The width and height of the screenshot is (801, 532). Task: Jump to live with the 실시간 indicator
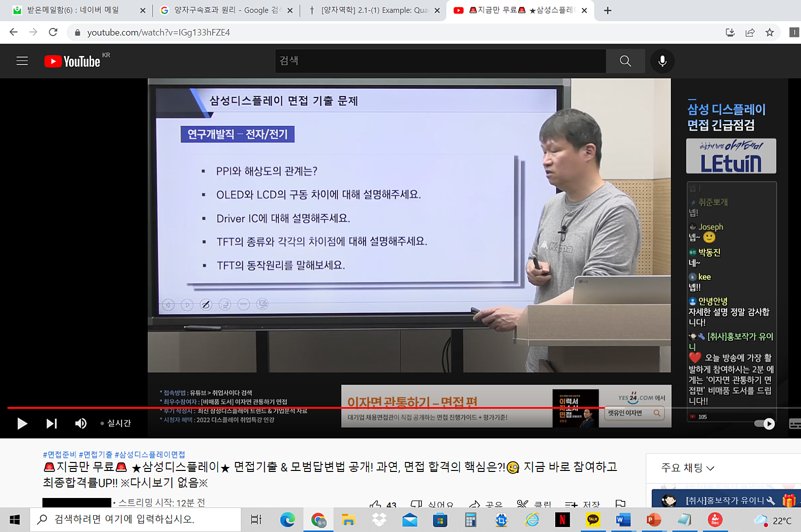[x=116, y=423]
